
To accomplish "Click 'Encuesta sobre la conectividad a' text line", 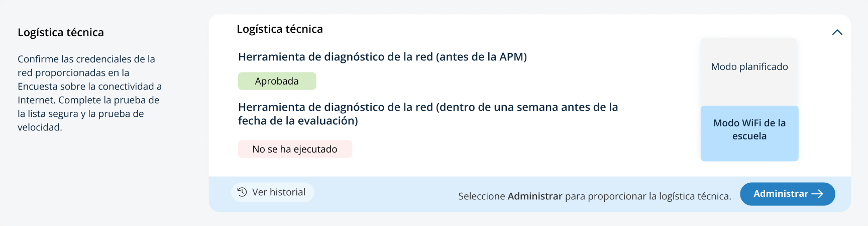I will tap(89, 87).
